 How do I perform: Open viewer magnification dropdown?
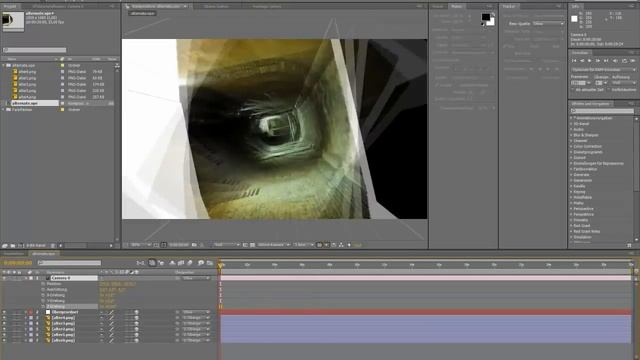[x=139, y=245]
